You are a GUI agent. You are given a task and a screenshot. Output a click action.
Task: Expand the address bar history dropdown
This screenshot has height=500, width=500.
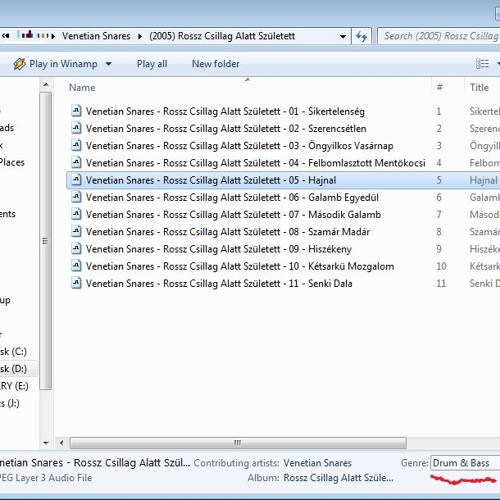[x=343, y=36]
